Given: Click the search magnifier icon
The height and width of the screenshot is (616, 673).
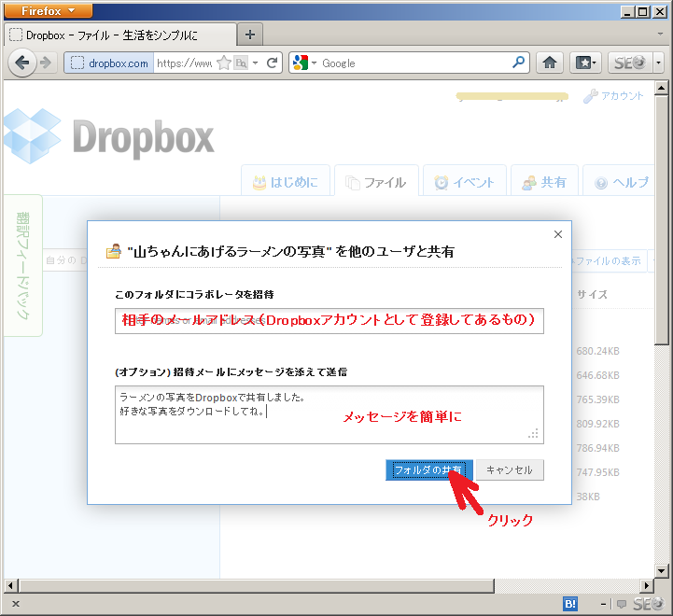Looking at the screenshot, I should [518, 63].
